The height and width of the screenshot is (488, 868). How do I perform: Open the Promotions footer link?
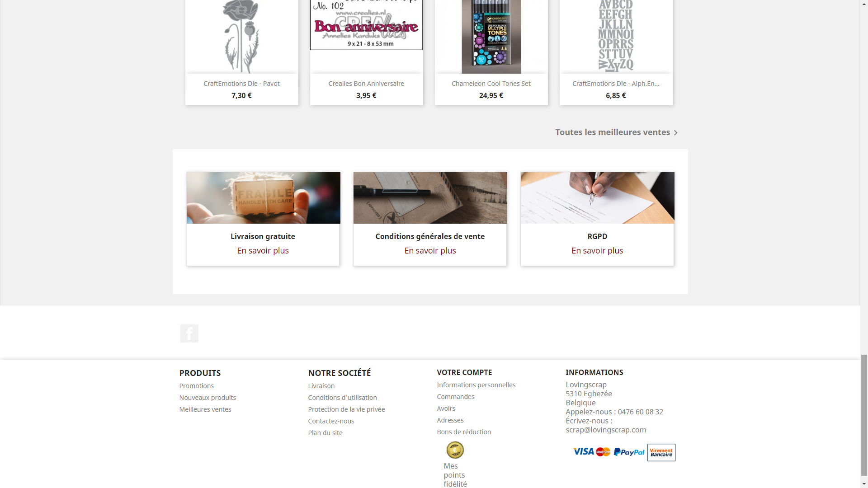pyautogui.click(x=197, y=386)
